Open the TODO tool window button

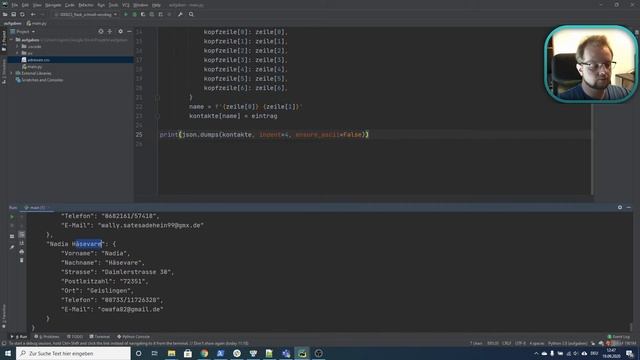pos(75,337)
